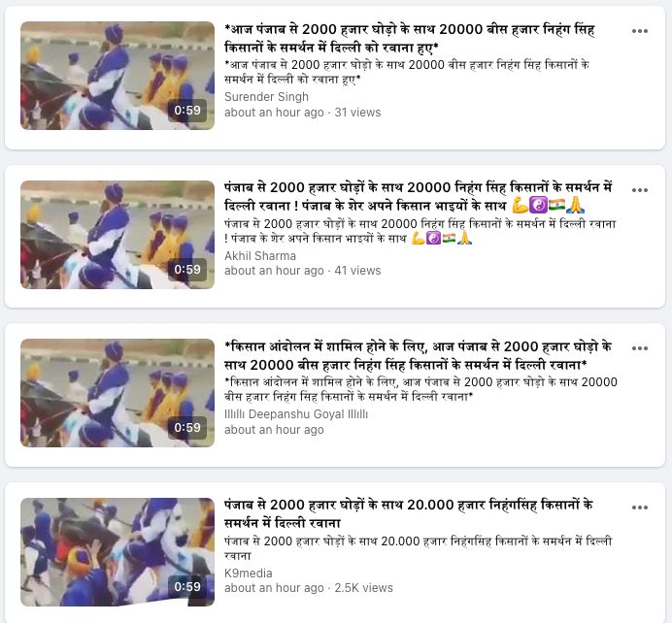Open the three-dot menu for K9media's video
Screen dimensions: 672x623
(639, 508)
